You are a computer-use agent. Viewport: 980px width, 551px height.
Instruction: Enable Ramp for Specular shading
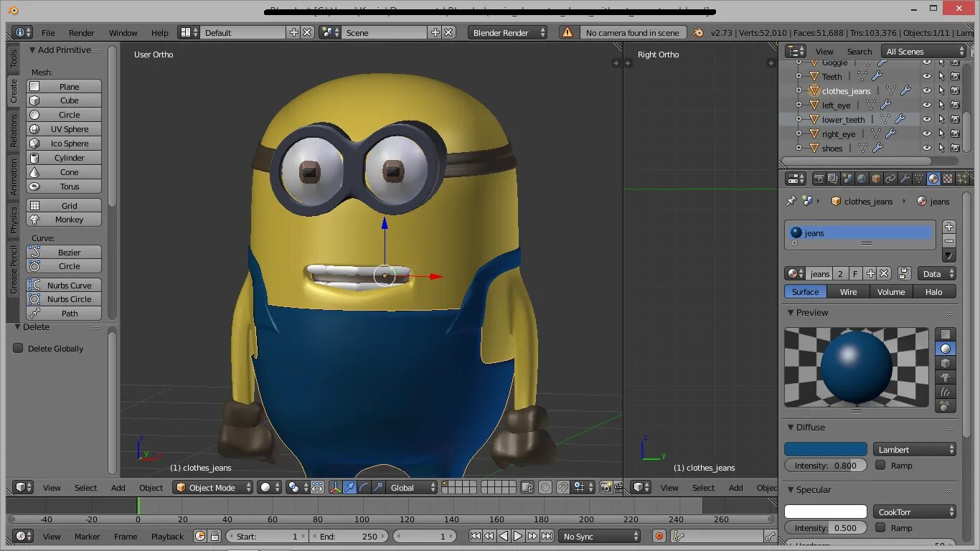coord(880,527)
